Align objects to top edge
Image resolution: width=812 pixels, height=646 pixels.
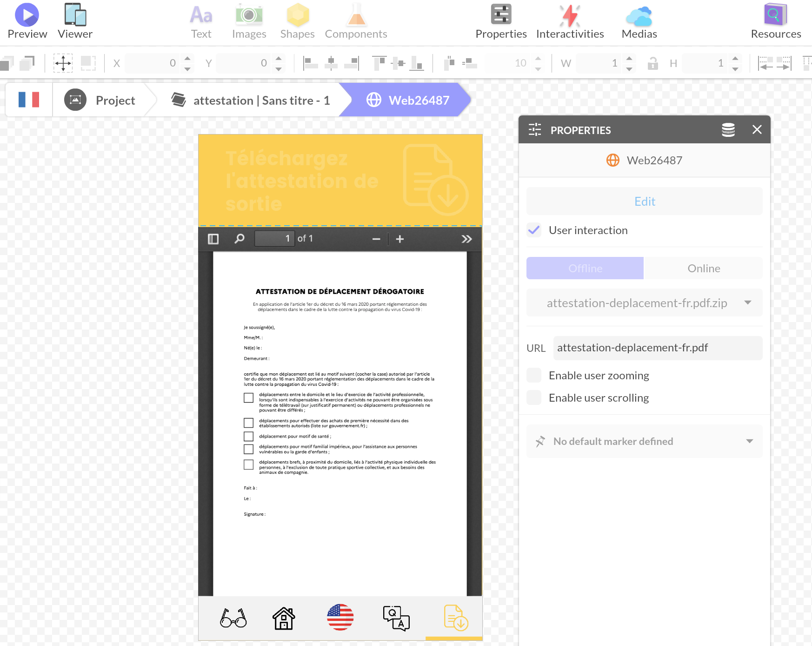379,63
